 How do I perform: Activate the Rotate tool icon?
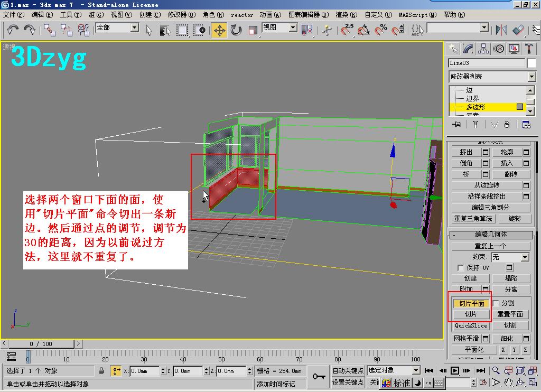(236, 30)
